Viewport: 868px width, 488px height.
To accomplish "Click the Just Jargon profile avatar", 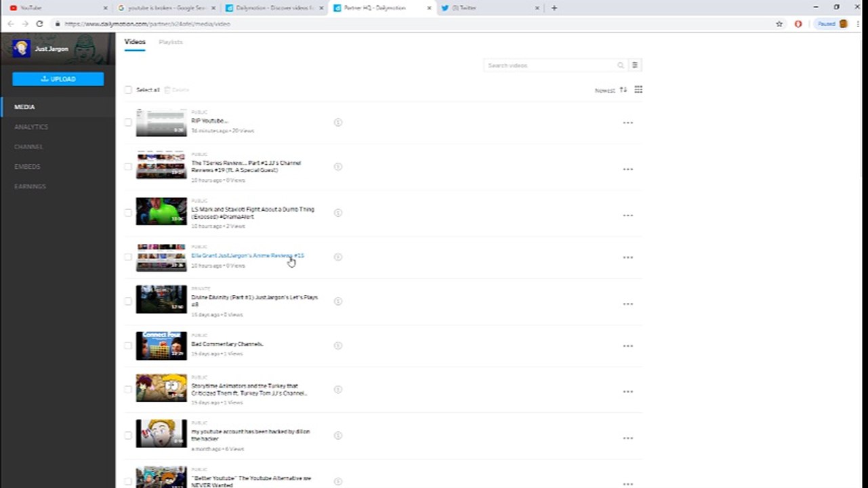I will (x=21, y=49).
